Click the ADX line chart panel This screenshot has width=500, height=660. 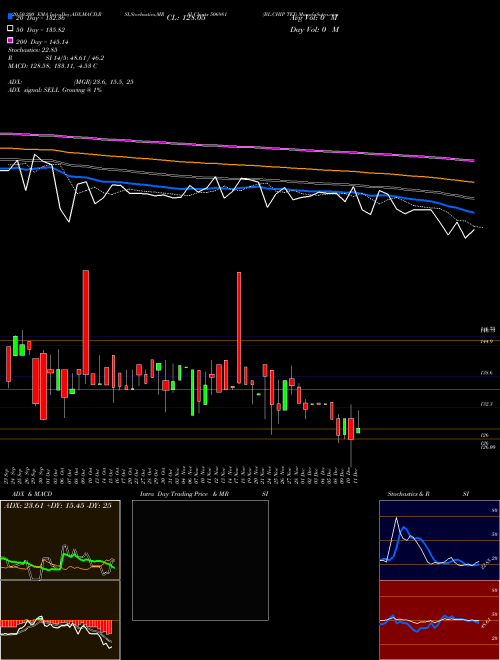pos(60,540)
